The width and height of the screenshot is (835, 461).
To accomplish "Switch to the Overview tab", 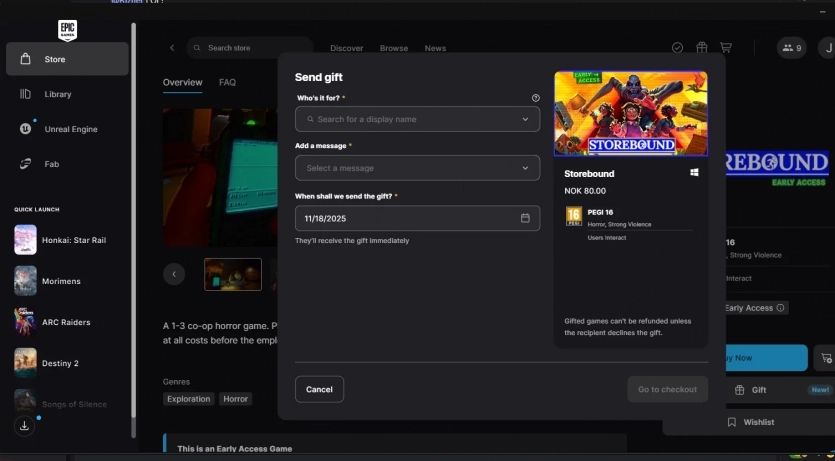I will click(x=183, y=83).
